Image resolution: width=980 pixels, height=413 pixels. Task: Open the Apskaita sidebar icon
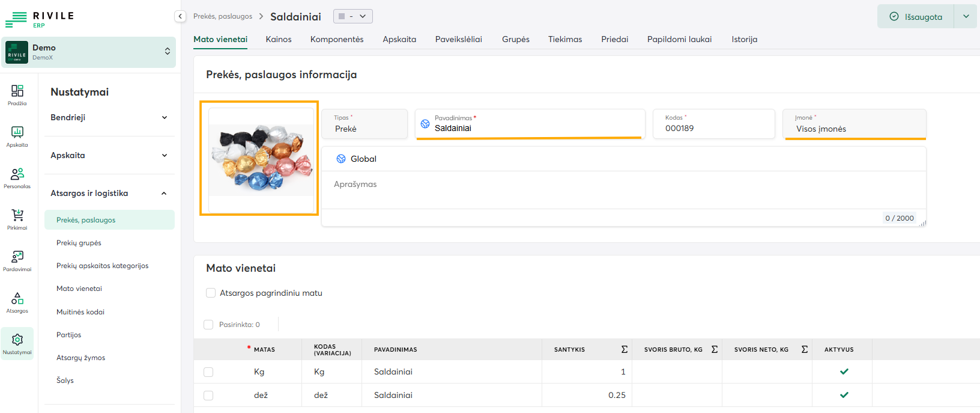pos(17,136)
